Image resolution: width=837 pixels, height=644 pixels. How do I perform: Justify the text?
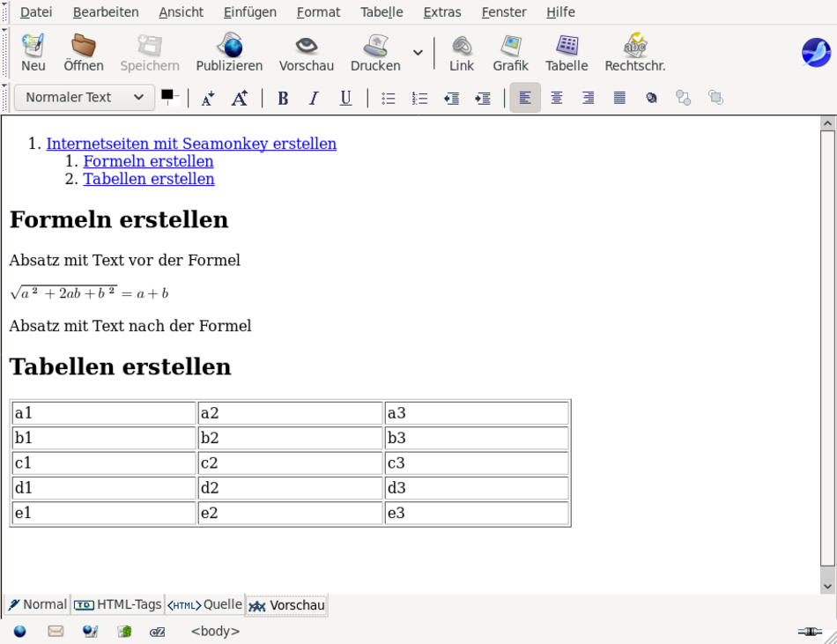pyautogui.click(x=619, y=98)
